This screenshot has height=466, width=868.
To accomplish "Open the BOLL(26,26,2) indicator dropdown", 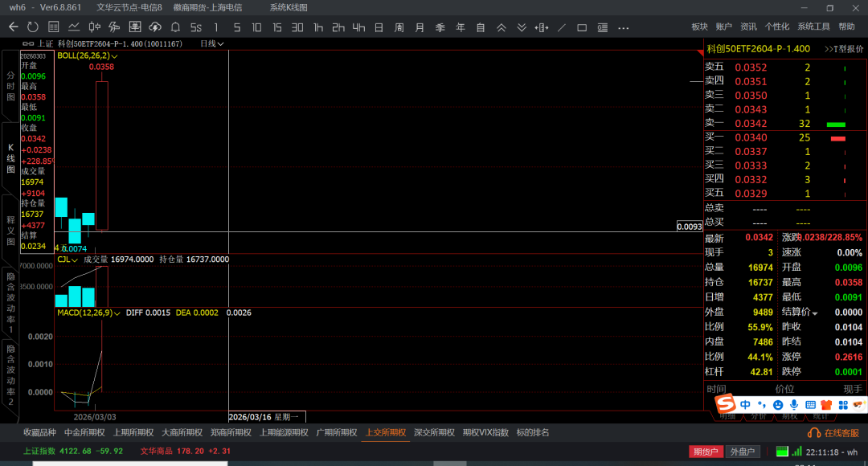I will pos(88,56).
